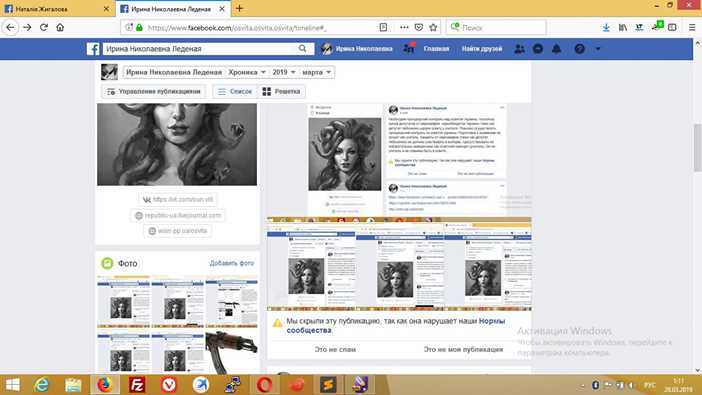Click Найти друзей in top bar
Screen dimensions: 702x395
482,49
